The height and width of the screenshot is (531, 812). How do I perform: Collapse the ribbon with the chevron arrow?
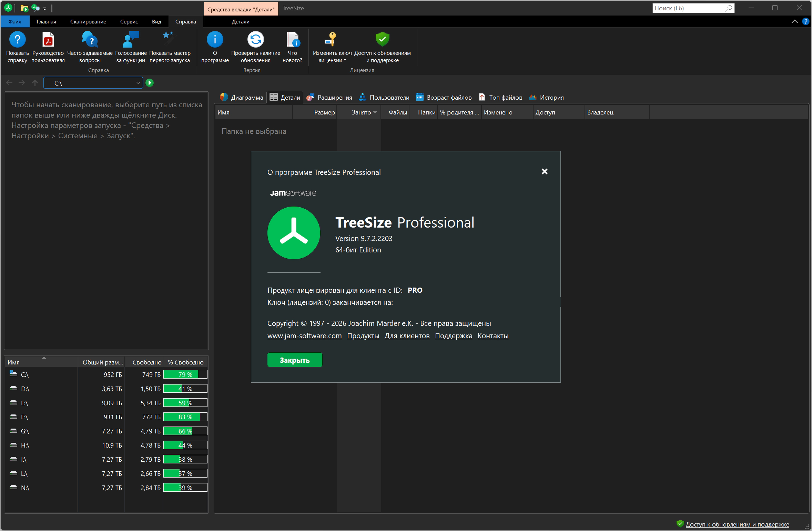[x=794, y=21]
